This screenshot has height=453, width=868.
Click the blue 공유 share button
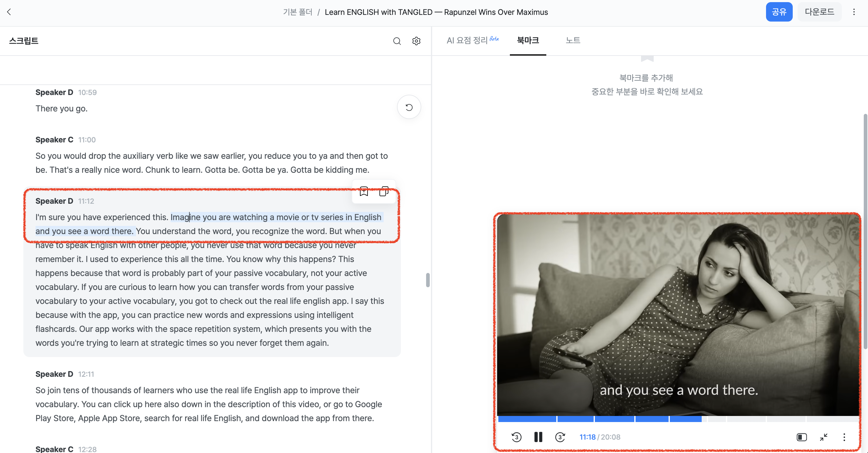[779, 12]
